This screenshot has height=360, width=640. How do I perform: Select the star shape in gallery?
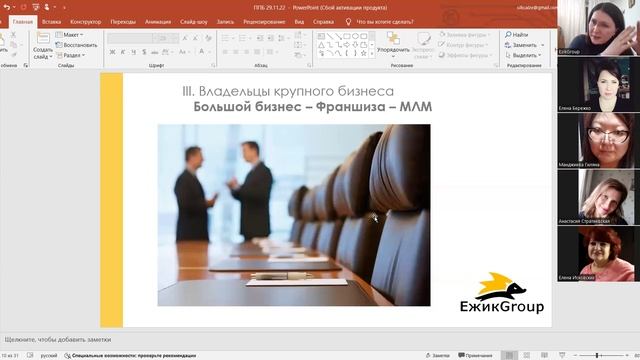[x=363, y=53]
